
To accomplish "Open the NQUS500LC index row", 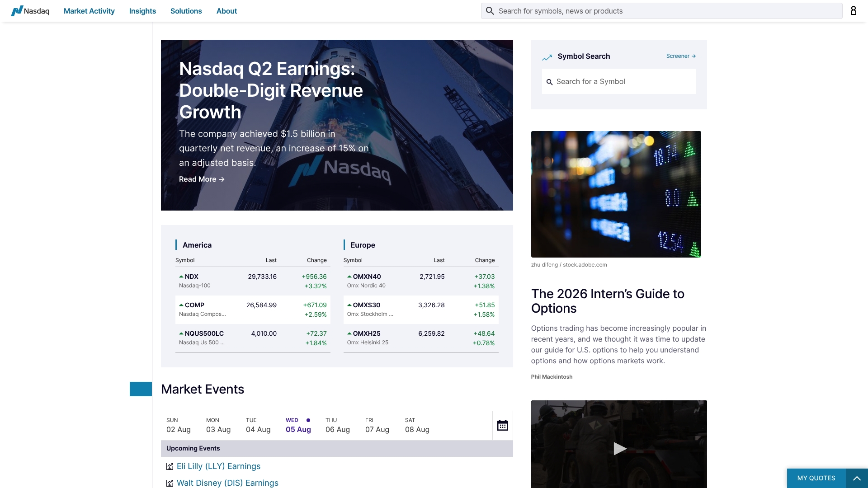I will pyautogui.click(x=253, y=338).
